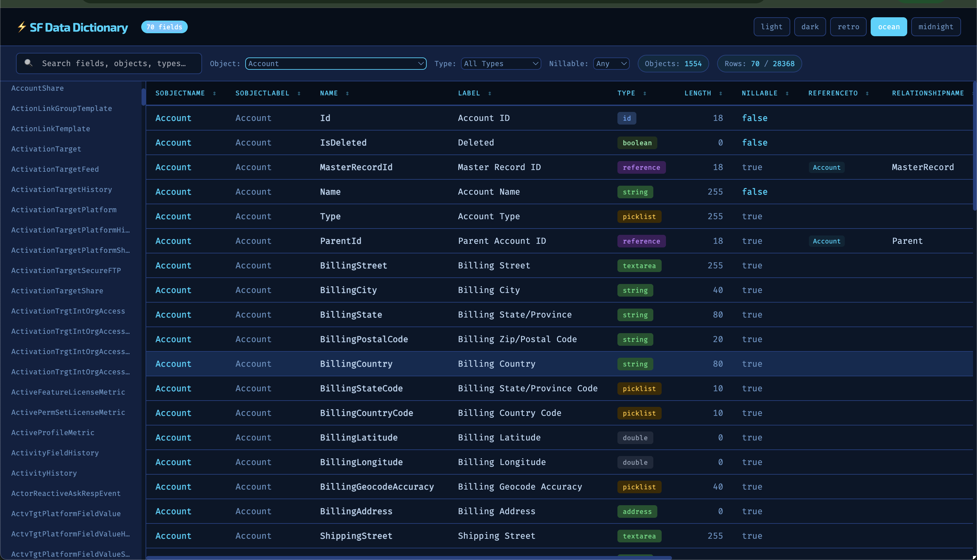Open the Nillable Any dropdown
977x560 pixels.
pos(611,63)
